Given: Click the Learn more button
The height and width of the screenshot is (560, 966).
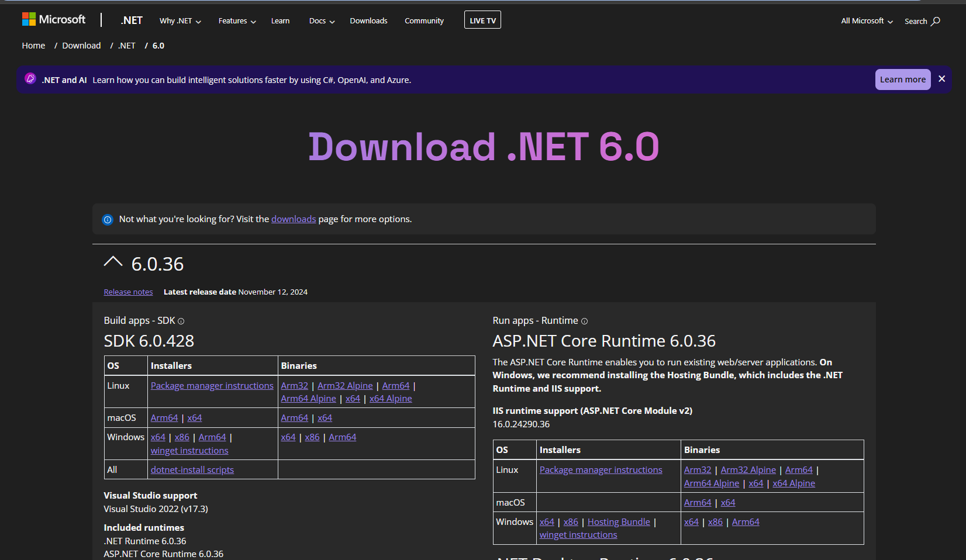Looking at the screenshot, I should [x=903, y=79].
